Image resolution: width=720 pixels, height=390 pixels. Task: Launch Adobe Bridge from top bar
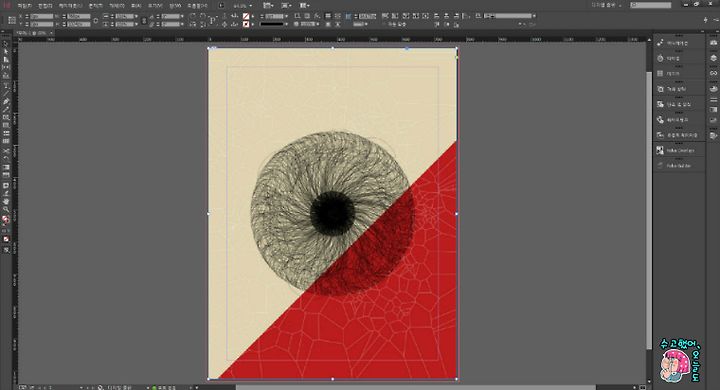click(x=221, y=6)
